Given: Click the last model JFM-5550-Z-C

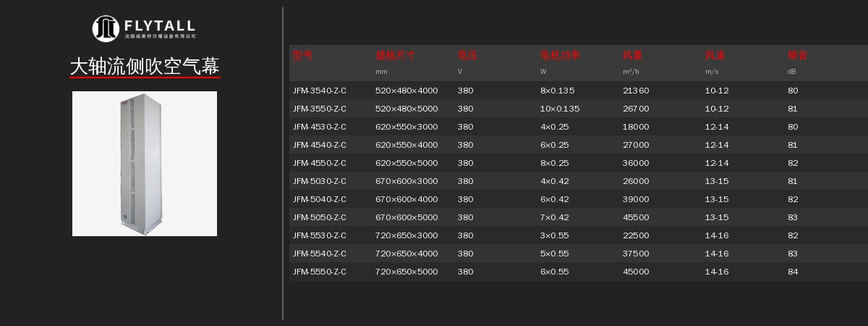Looking at the screenshot, I should 320,272.
